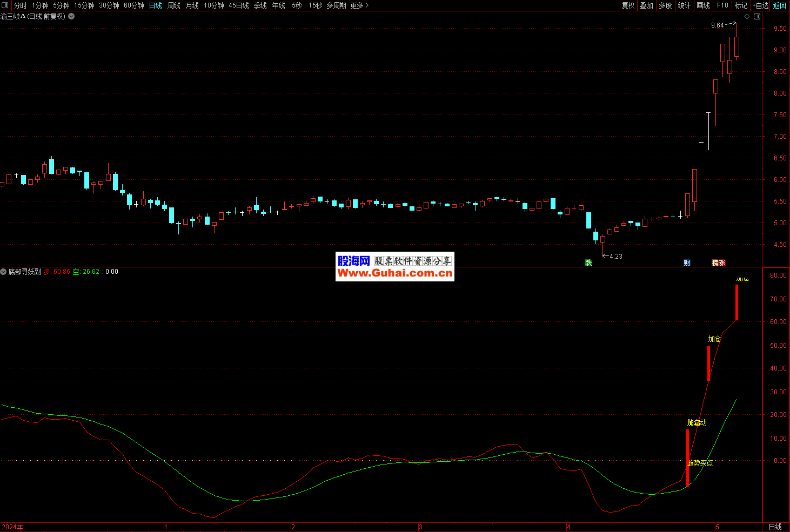790x532 pixels.
Task: Click the 统计 statistics button
Action: (x=684, y=5)
